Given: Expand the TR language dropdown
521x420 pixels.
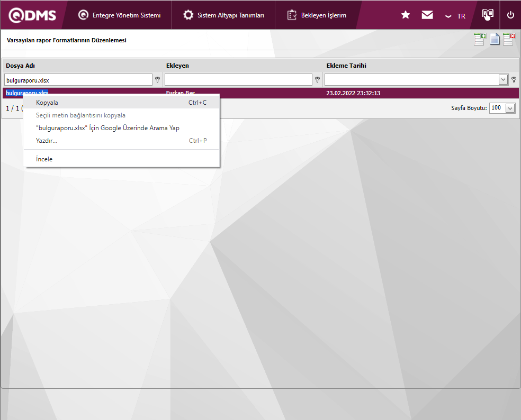Looking at the screenshot, I should (455, 16).
